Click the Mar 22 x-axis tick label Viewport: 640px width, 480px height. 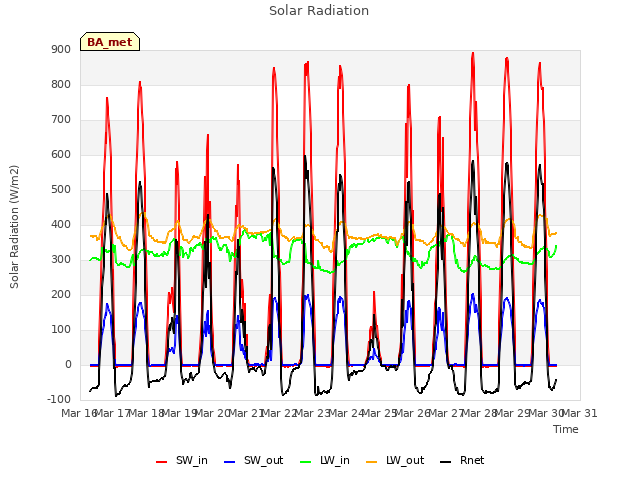point(280,413)
